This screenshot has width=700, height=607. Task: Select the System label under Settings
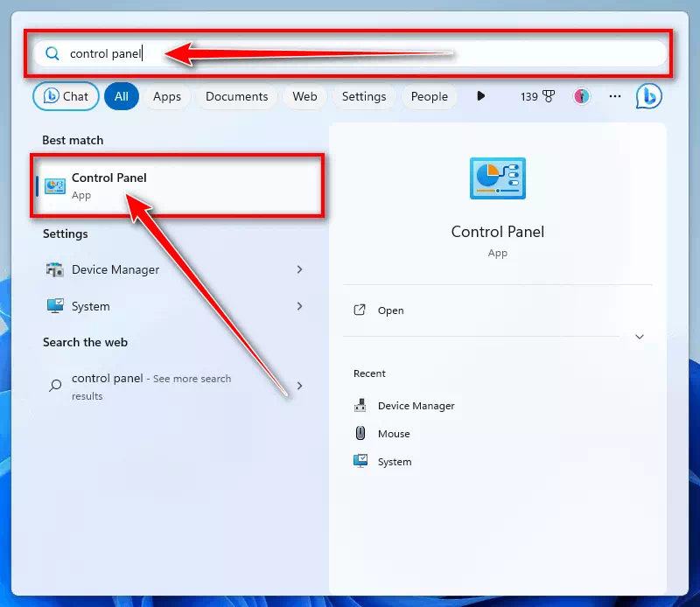[x=91, y=307]
